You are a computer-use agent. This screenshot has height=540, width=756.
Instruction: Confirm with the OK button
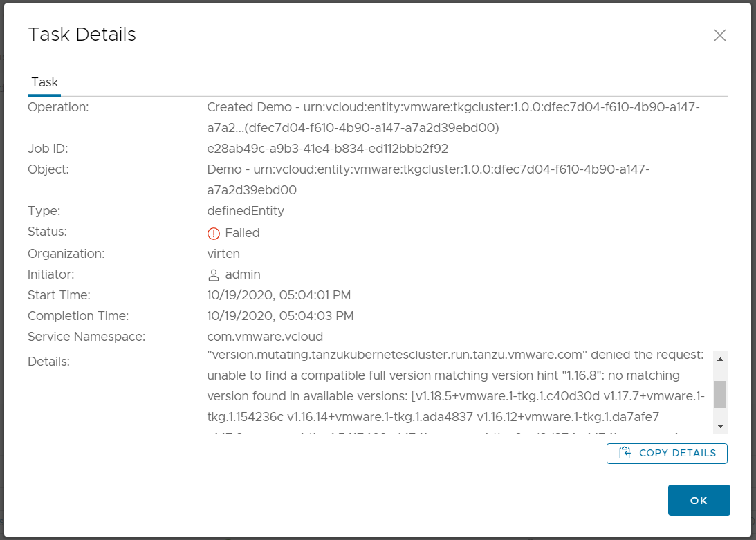point(699,500)
